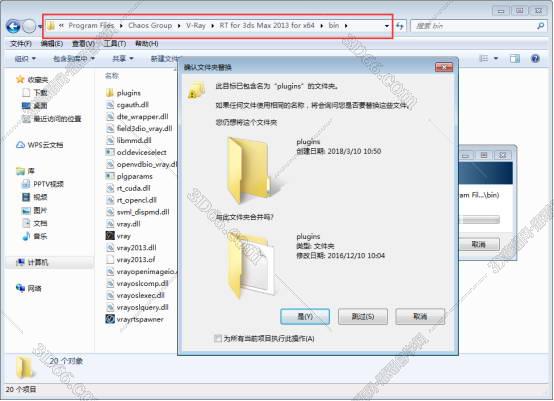This screenshot has height=401, width=554.
Task: Open the File (F) menu
Action: [20, 43]
